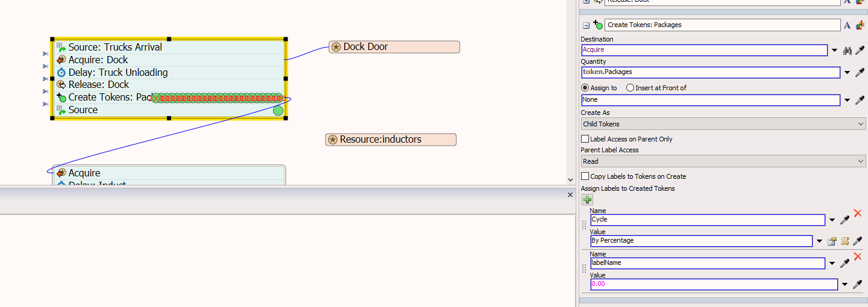Viewport: 868px width, 307px height.
Task: Enable 'Label Access on Parent Only' checkbox
Action: 585,139
